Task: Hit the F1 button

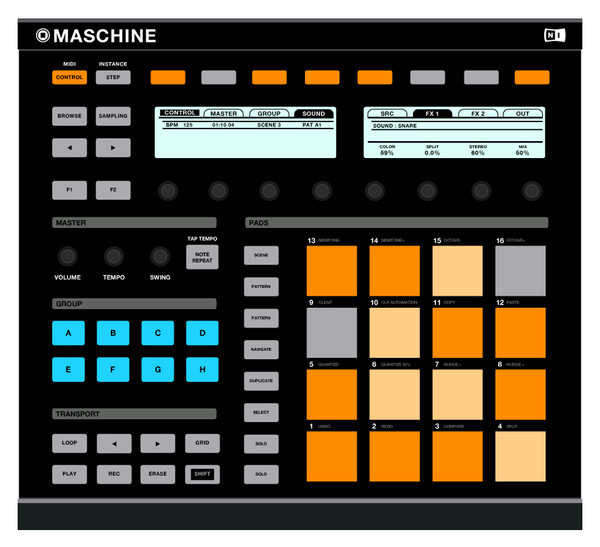Action: point(69,190)
